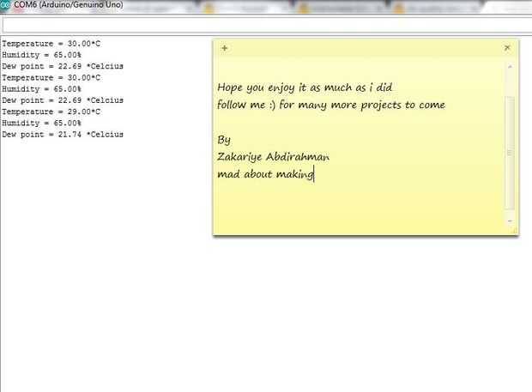Add a new sticky note with plus icon
The image size is (532, 392).
tap(224, 48)
